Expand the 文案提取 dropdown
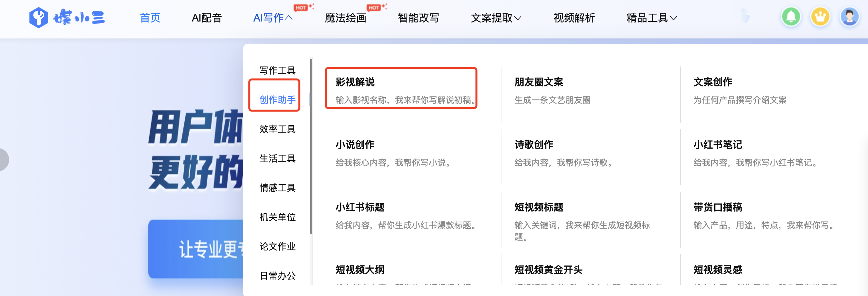Image resolution: width=868 pixels, height=296 pixels. [x=496, y=18]
